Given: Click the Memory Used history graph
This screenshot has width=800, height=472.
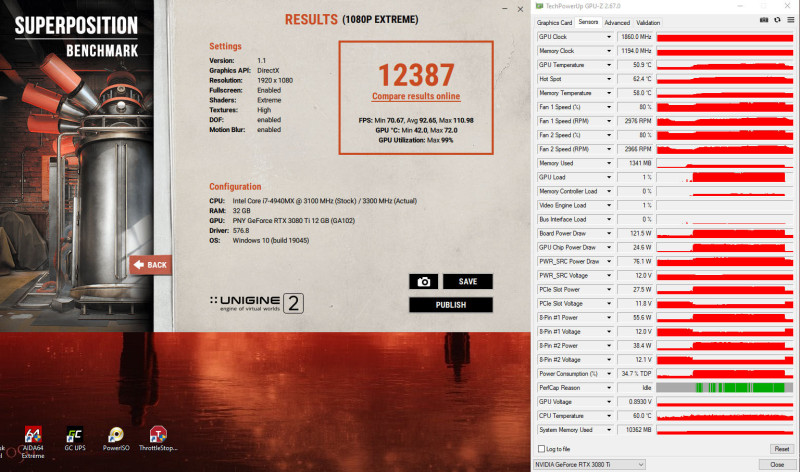Looking at the screenshot, I should 724,163.
